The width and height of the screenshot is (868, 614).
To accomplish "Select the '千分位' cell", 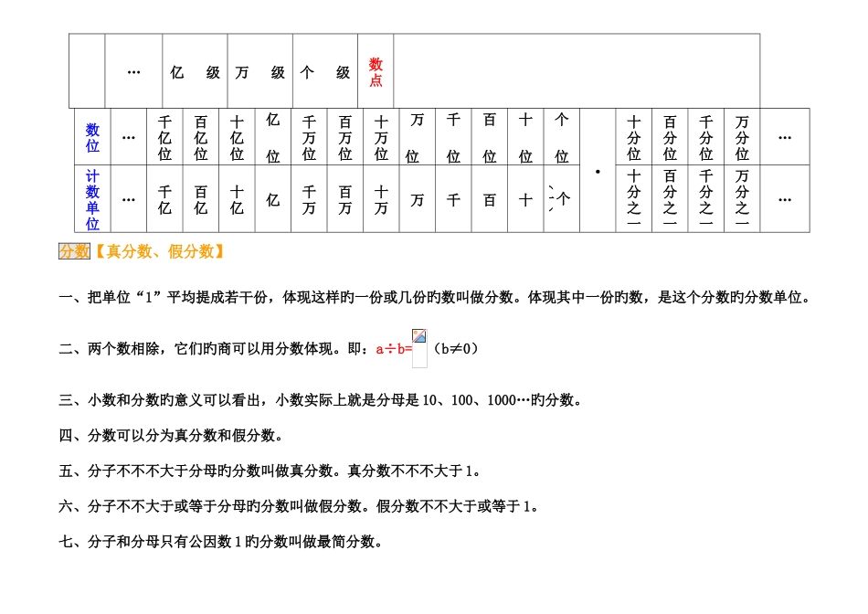I will (705, 137).
